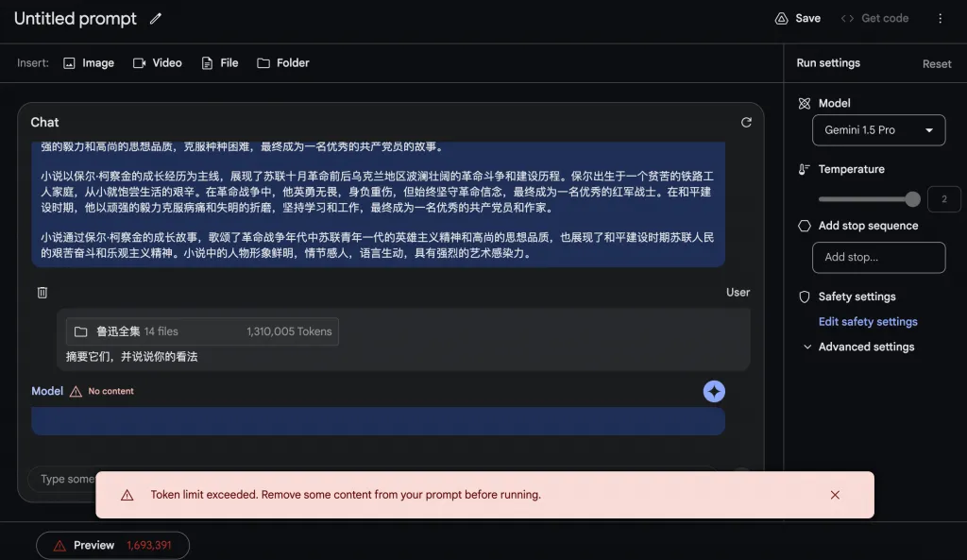The image size is (967, 560).
Task: Click the warning icon beside No content
Action: coord(76,391)
